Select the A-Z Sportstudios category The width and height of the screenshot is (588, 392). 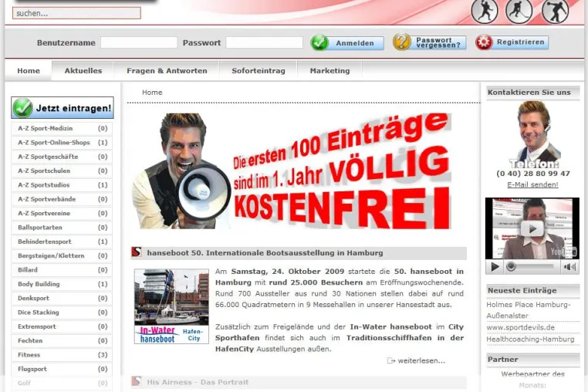click(62, 185)
